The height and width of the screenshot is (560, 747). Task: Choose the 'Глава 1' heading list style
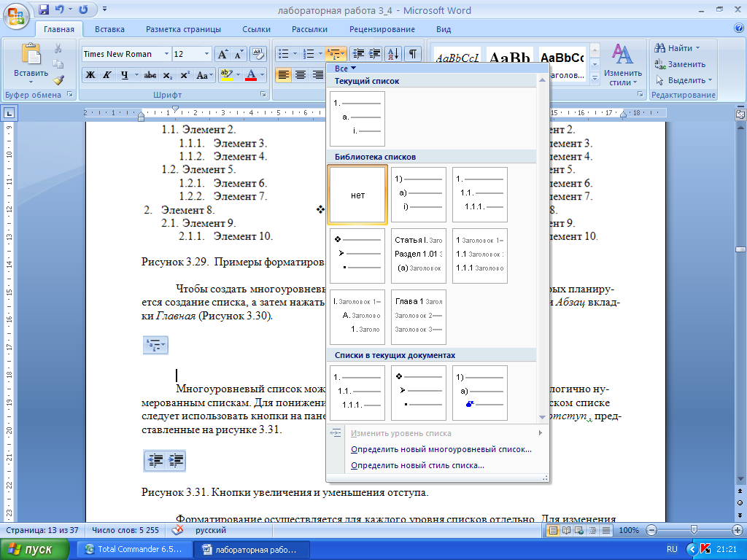419,317
